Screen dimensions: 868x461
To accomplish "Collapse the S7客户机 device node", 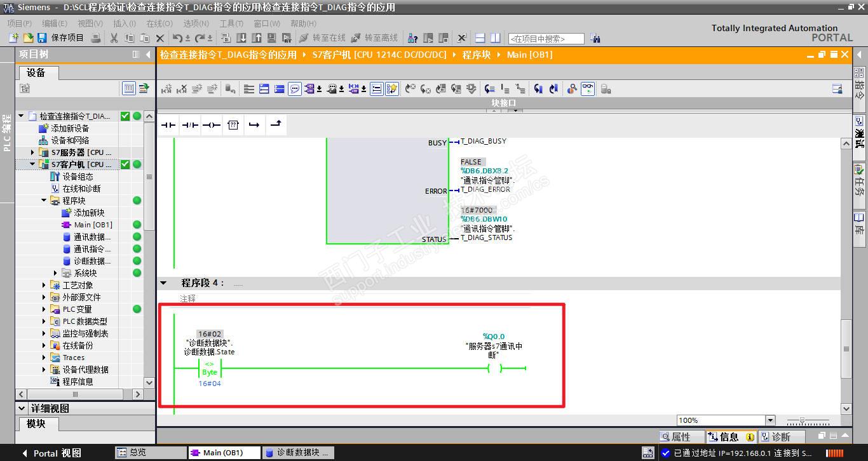I will (33, 164).
